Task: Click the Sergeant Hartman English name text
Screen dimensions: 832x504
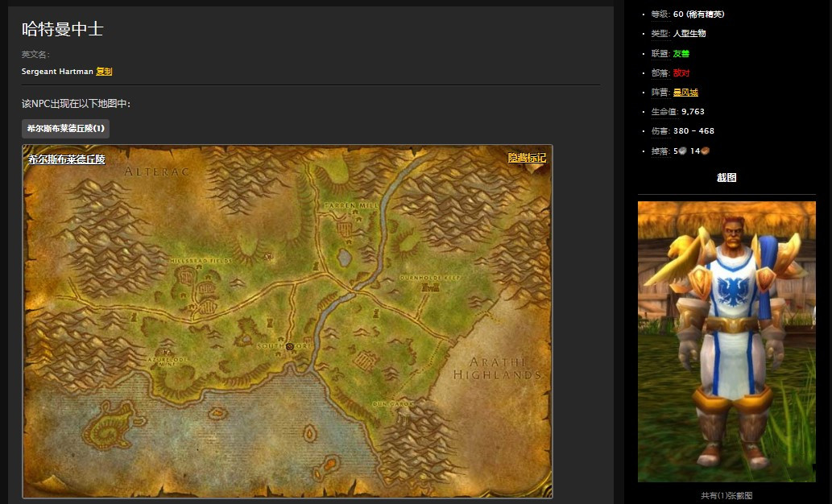Action: [57, 72]
